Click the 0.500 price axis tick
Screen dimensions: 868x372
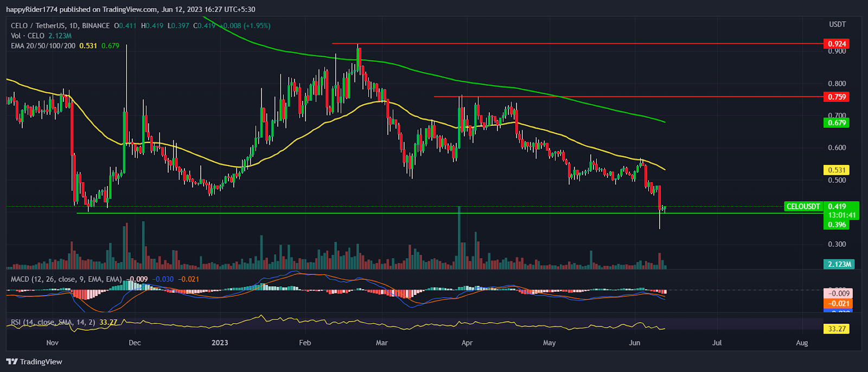click(837, 180)
